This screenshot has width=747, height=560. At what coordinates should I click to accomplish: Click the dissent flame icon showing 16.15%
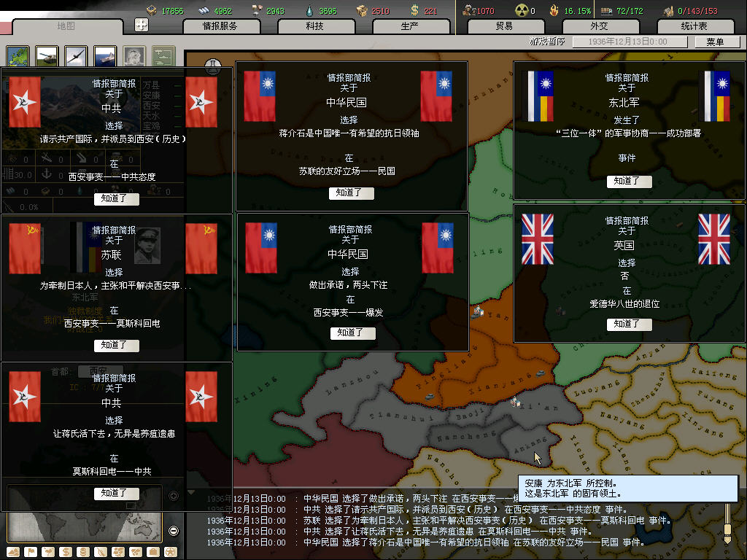[x=554, y=10]
